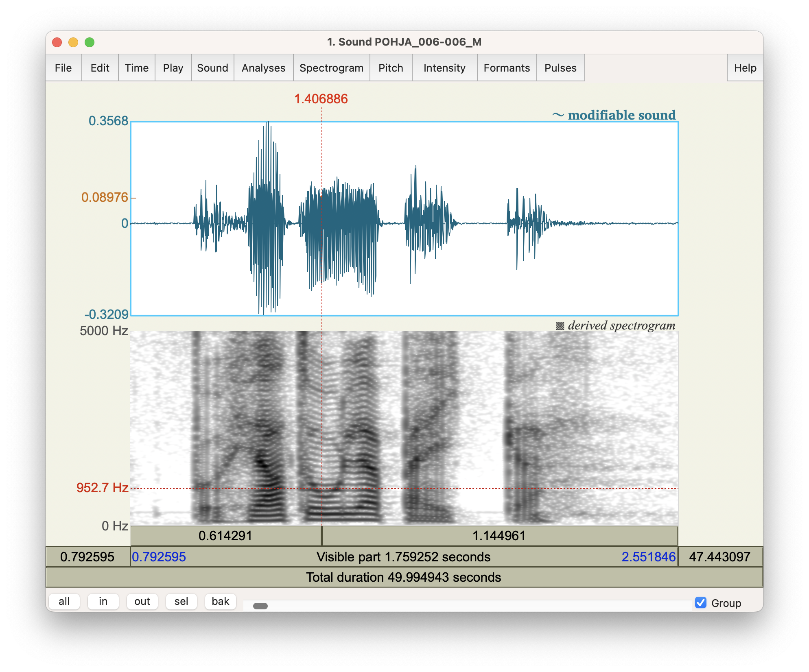Image resolution: width=809 pixels, height=672 pixels.
Task: Click the 0.08976 amplitude marker label
Action: (105, 197)
